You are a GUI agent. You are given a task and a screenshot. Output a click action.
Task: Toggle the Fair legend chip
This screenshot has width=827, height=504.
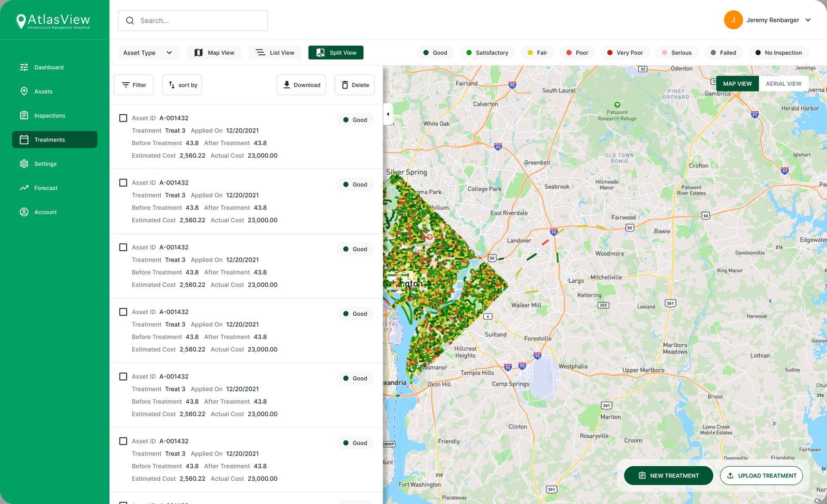pyautogui.click(x=537, y=53)
